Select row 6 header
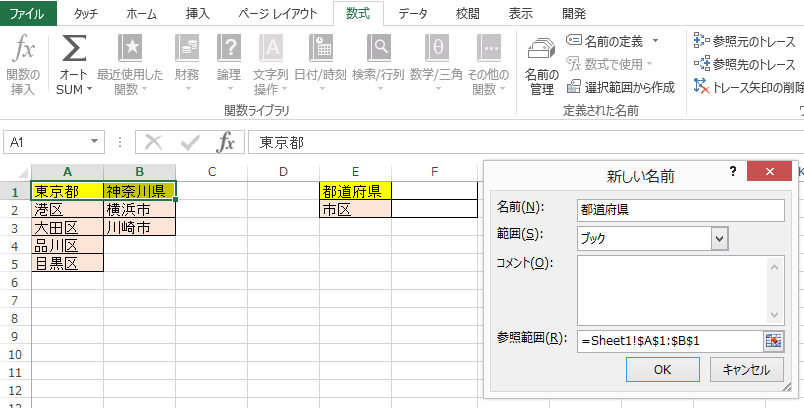804x408 pixels. pos(15,282)
